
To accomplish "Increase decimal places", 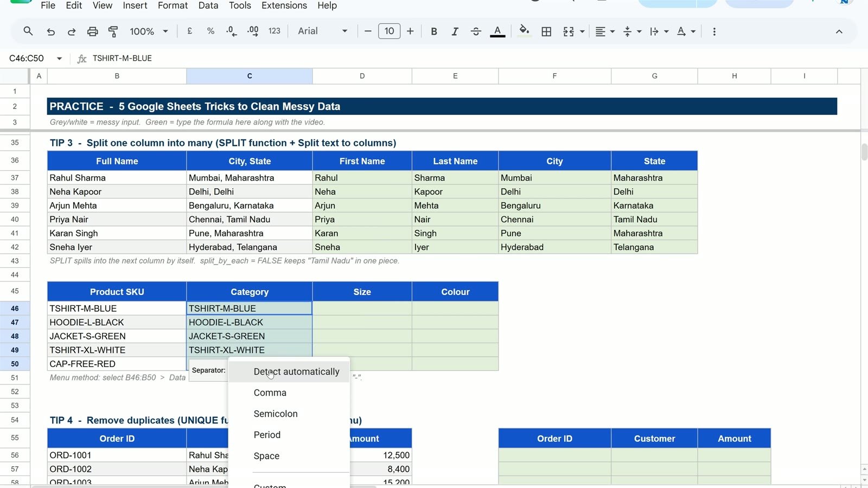I will point(253,31).
